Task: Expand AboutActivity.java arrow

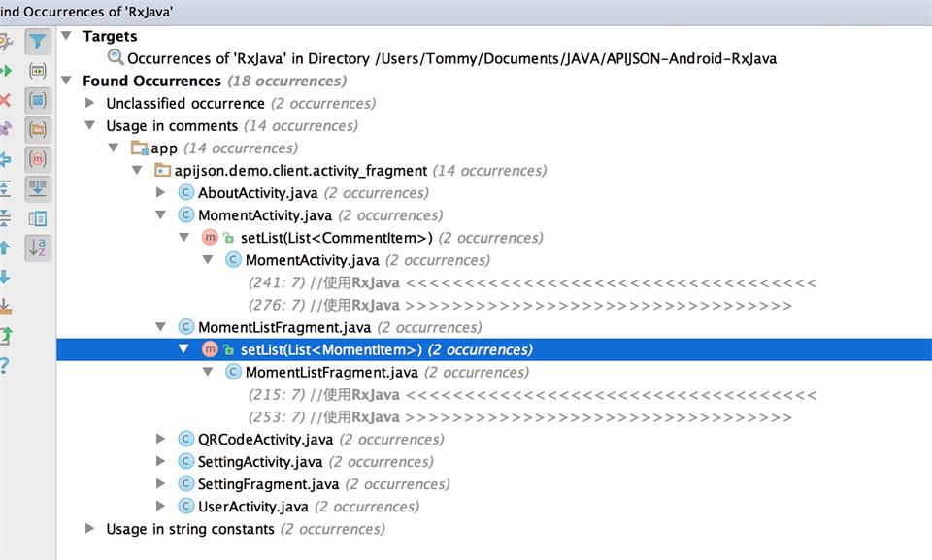Action: click(x=160, y=192)
